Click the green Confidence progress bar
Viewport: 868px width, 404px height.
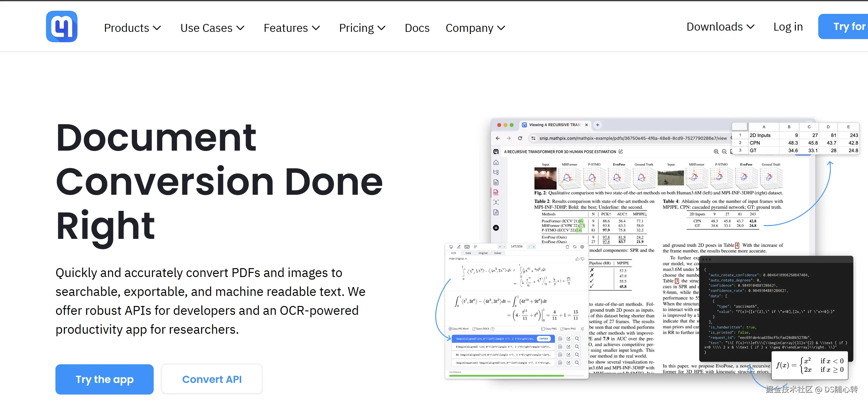point(506,376)
